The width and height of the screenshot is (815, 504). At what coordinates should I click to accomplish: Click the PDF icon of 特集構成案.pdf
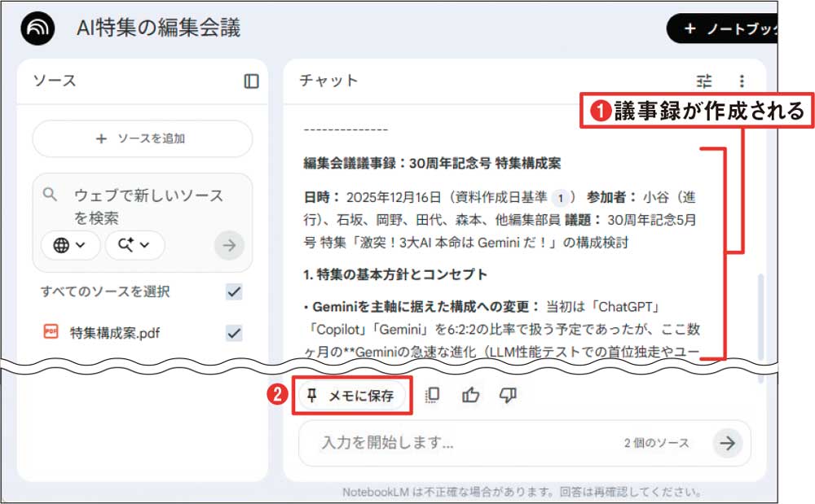(51, 331)
